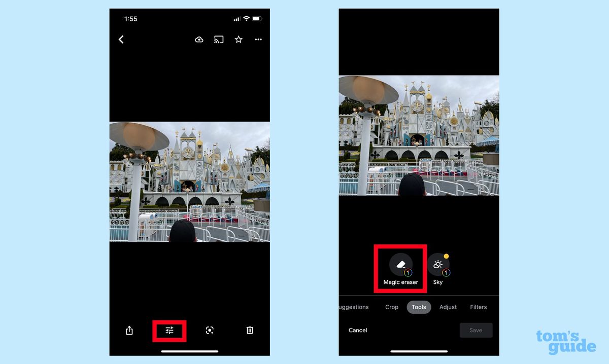Tap Save to keep edits
The height and width of the screenshot is (364, 609).
(476, 330)
